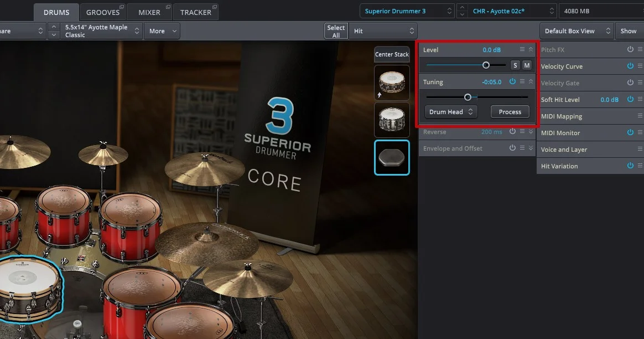Detach the MIXER tab window icon
Image resolution: width=644 pixels, height=339 pixels.
click(168, 7)
